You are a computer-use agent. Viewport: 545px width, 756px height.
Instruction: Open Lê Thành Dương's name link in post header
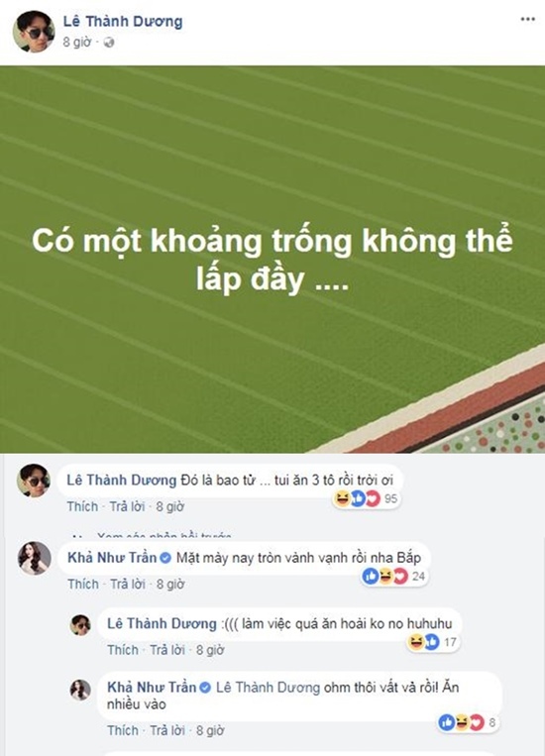tap(123, 21)
